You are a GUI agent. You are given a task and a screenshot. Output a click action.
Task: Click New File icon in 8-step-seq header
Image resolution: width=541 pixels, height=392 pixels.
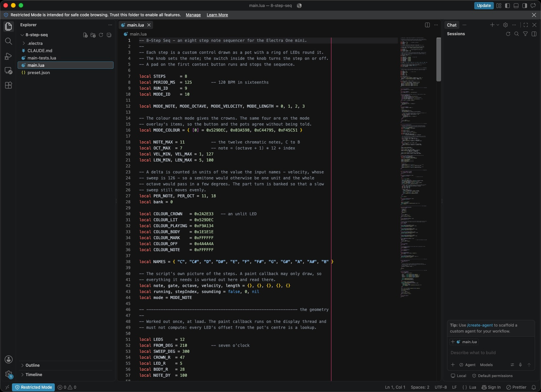coord(85,35)
